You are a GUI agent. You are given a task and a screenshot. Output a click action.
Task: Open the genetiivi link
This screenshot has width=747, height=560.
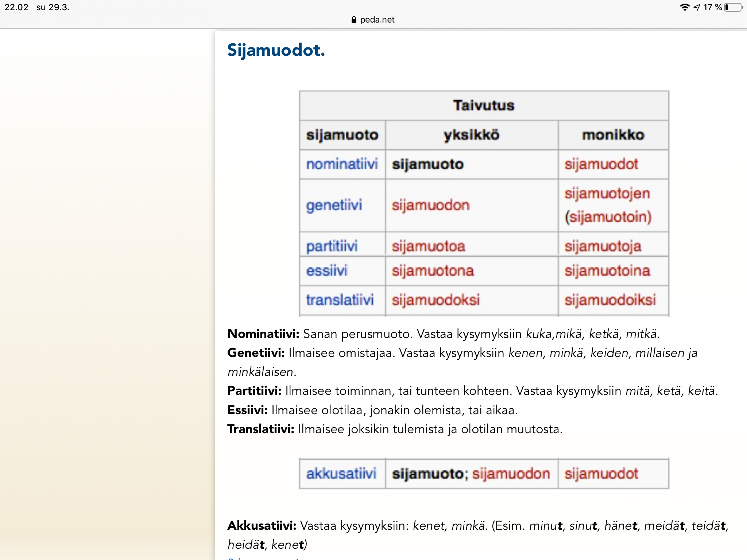coord(334,205)
